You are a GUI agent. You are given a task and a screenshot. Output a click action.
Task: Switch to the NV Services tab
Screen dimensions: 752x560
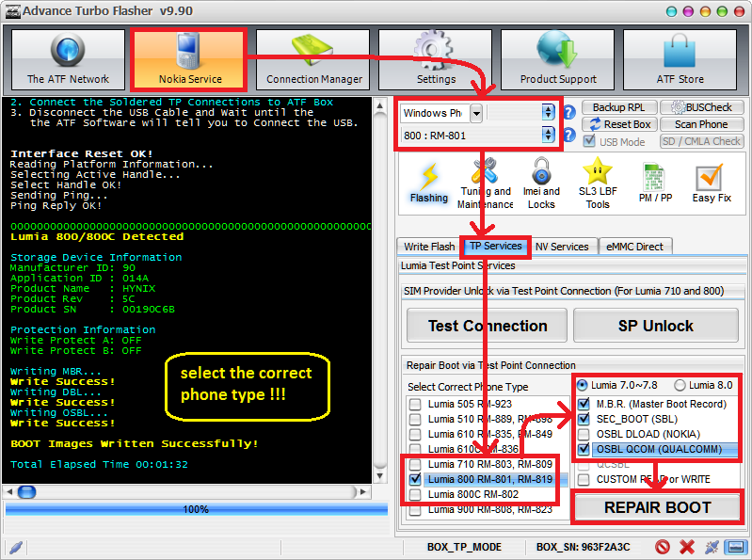point(562,247)
